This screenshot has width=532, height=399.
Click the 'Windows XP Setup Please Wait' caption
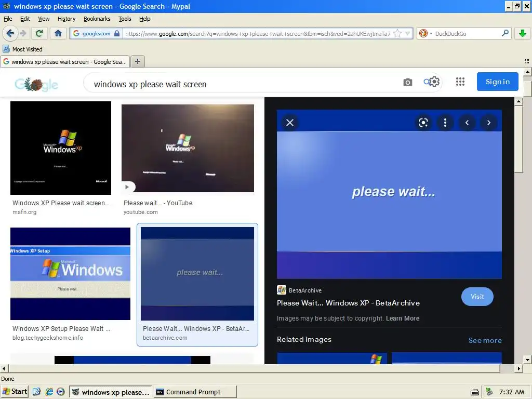point(61,329)
